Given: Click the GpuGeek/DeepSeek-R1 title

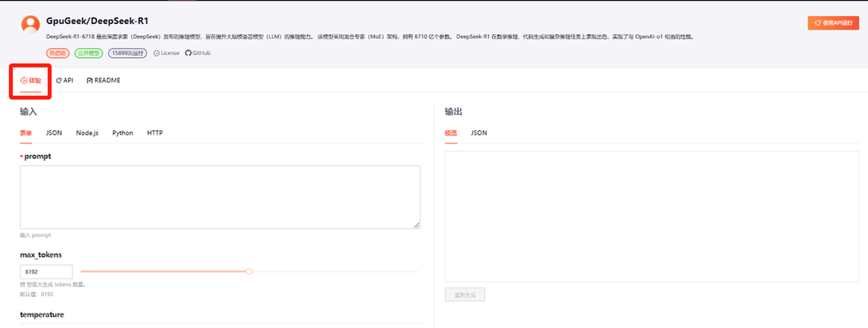Looking at the screenshot, I should tap(97, 22).
